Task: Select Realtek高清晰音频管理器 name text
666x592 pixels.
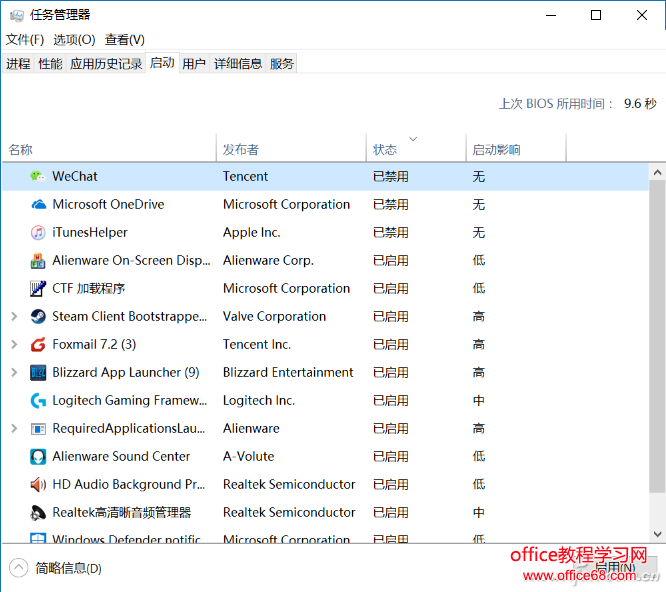Action: click(121, 513)
